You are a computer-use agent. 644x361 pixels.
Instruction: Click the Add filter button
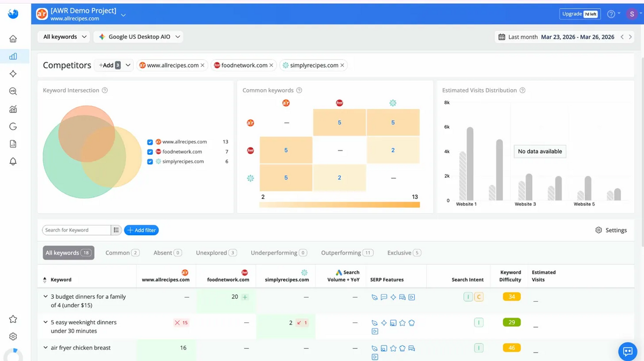click(141, 230)
